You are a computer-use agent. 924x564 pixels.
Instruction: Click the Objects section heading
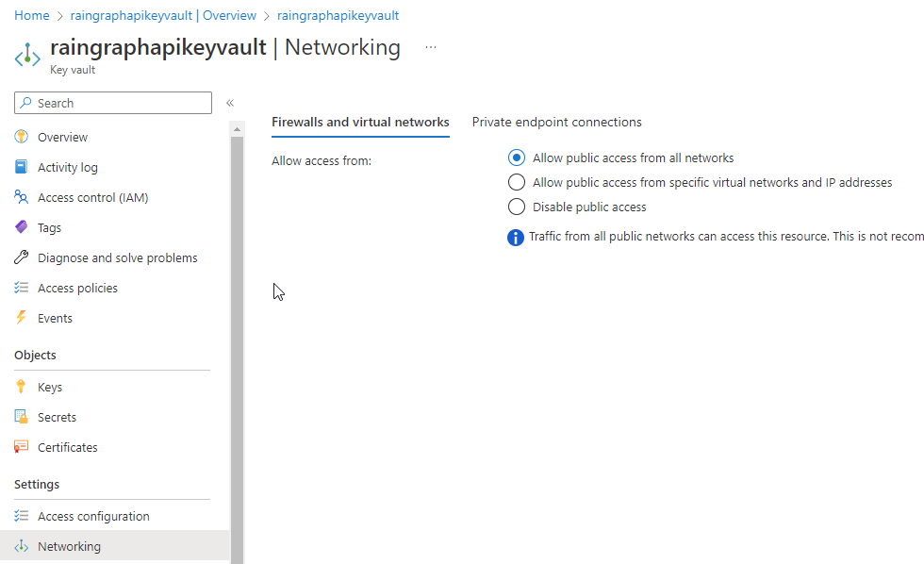36,355
